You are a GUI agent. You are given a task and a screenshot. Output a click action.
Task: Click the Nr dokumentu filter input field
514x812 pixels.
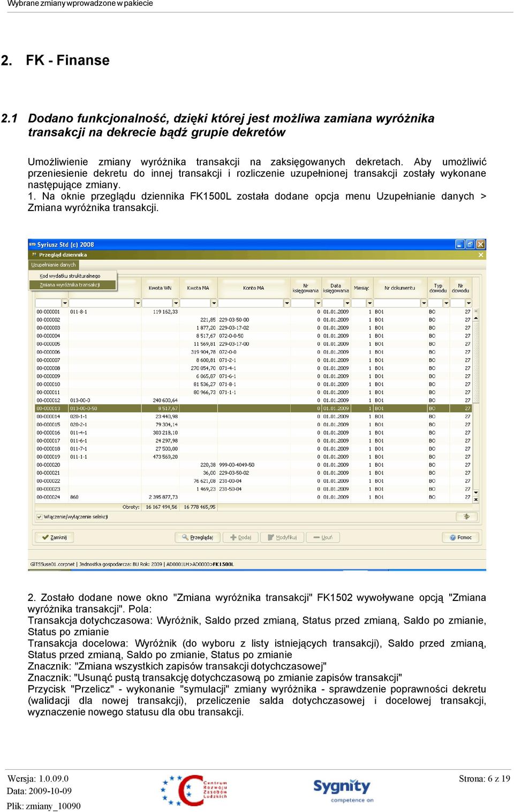[397, 303]
